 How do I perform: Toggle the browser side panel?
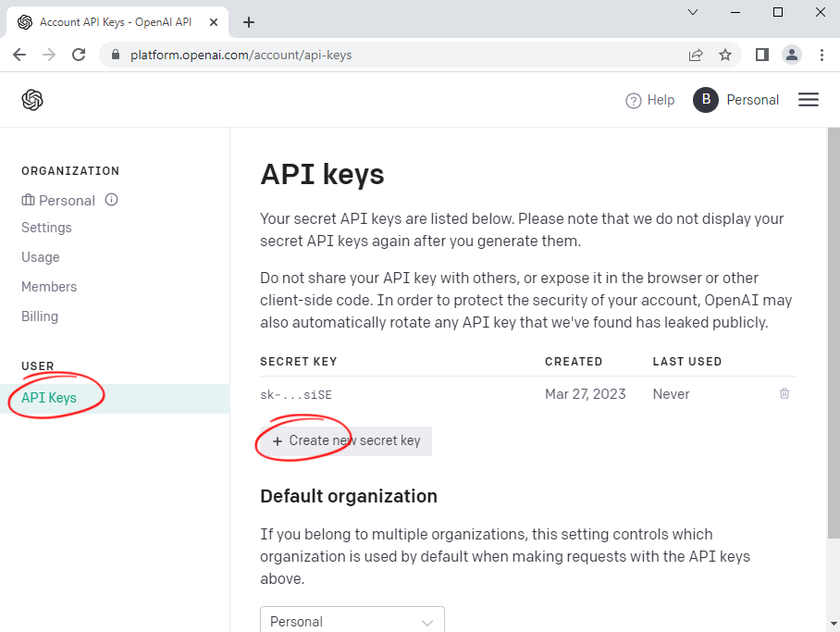click(761, 55)
